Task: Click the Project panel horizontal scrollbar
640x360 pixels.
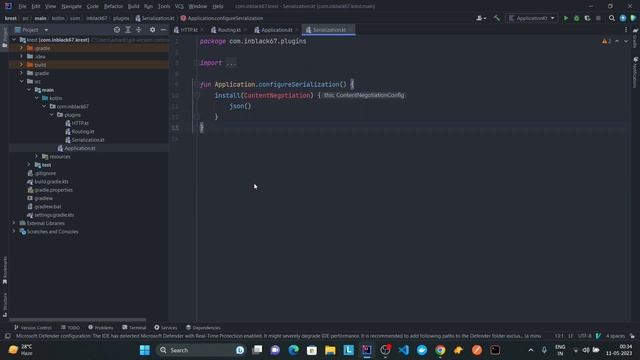Action: [78, 320]
